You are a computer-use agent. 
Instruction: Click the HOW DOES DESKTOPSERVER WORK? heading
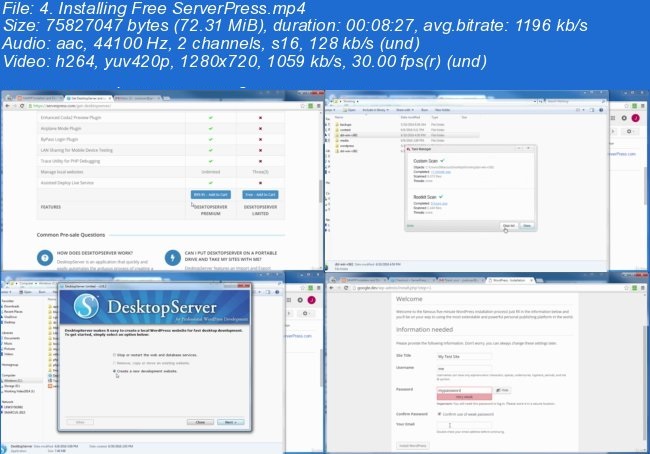click(95, 253)
